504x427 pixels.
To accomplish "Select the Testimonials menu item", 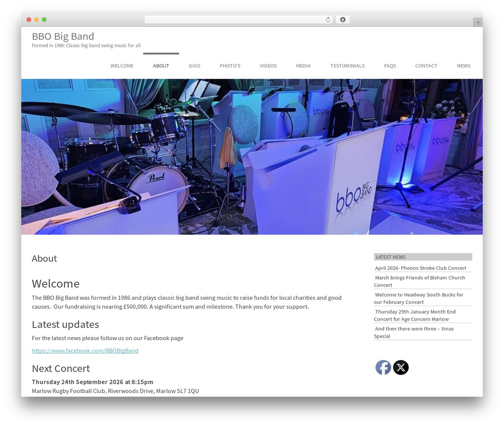I will [x=347, y=66].
